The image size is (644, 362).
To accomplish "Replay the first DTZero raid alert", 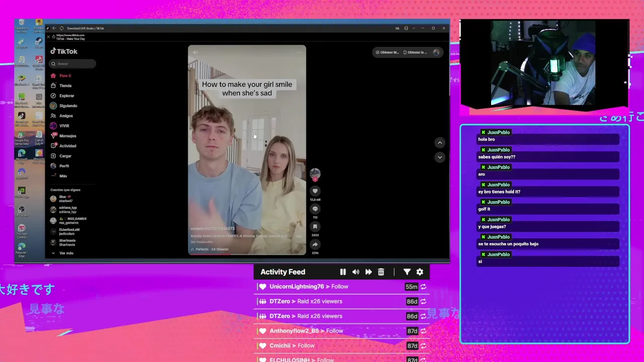I will pyautogui.click(x=423, y=301).
